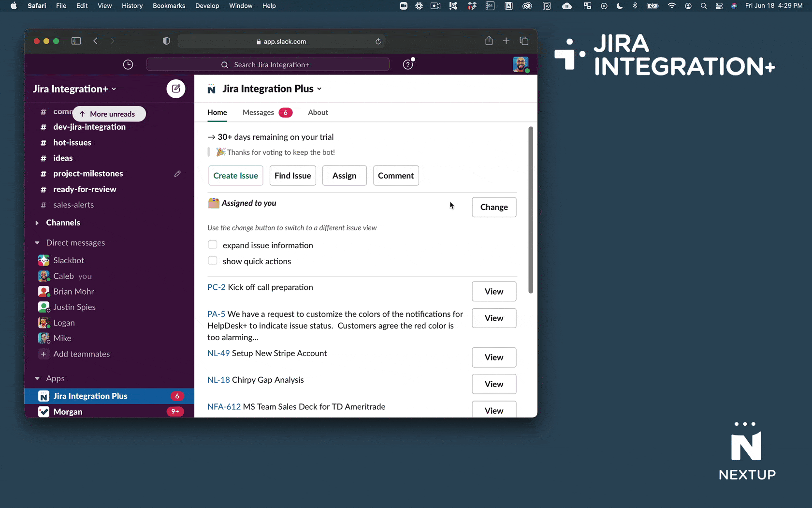
Task: Click the app.slack.com address bar
Action: (x=281, y=42)
